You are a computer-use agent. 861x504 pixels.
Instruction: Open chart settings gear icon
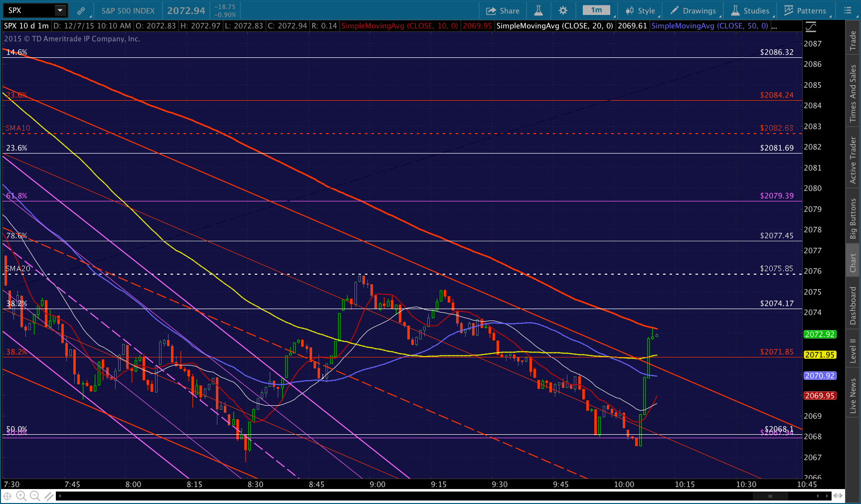point(563,10)
